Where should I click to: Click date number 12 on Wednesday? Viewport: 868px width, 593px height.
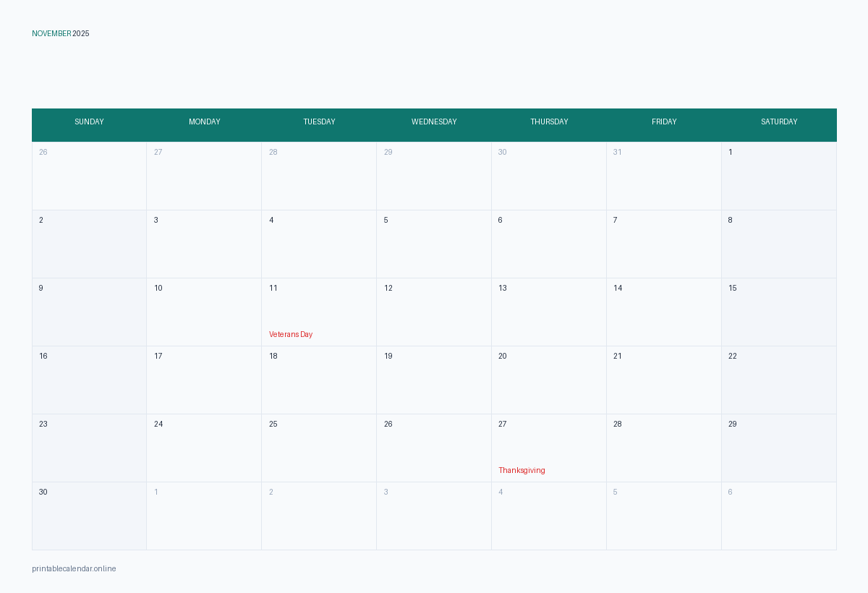(388, 289)
